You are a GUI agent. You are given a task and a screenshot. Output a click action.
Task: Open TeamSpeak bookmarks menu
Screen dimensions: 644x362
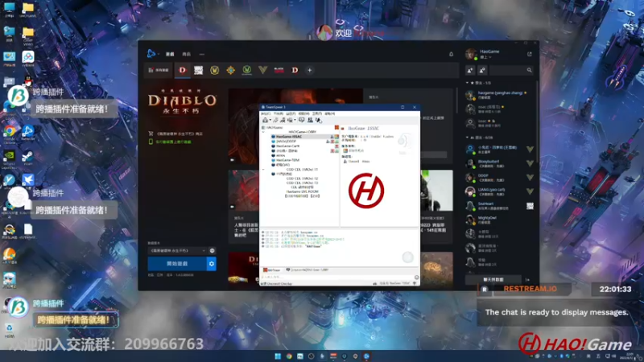click(279, 113)
